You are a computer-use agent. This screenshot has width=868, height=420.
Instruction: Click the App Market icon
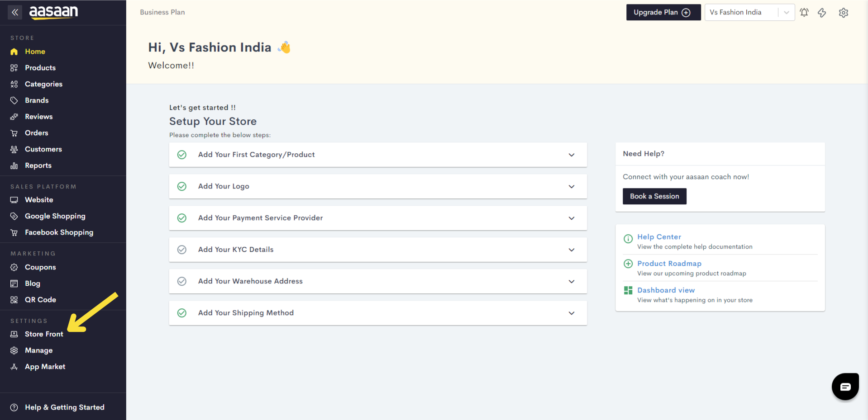(x=14, y=367)
